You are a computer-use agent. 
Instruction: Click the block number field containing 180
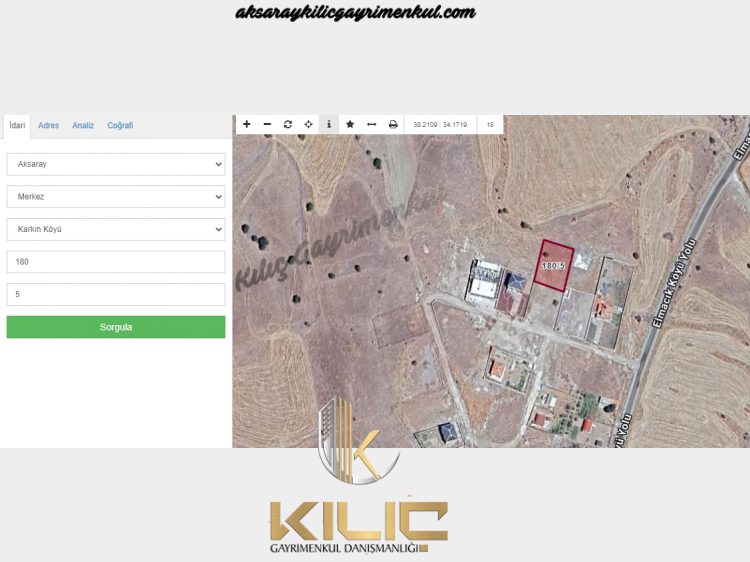pos(116,262)
